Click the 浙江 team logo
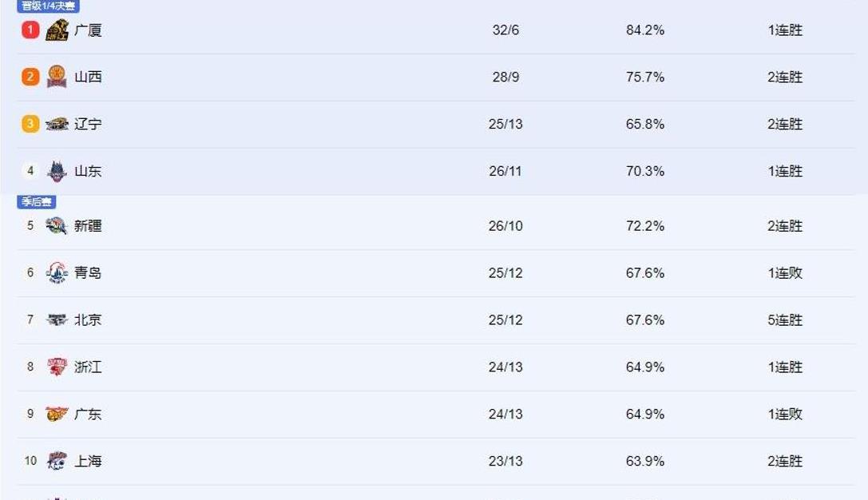 point(57,367)
